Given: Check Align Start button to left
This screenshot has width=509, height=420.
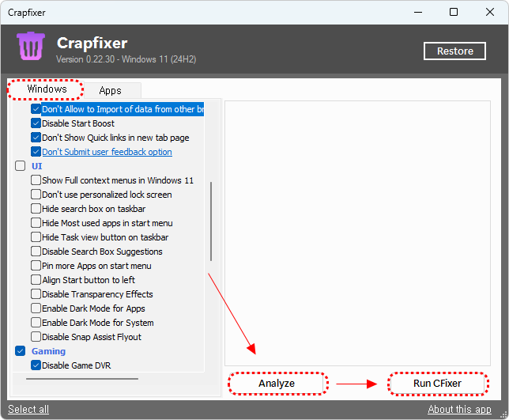Looking at the screenshot, I should pyautogui.click(x=36, y=280).
